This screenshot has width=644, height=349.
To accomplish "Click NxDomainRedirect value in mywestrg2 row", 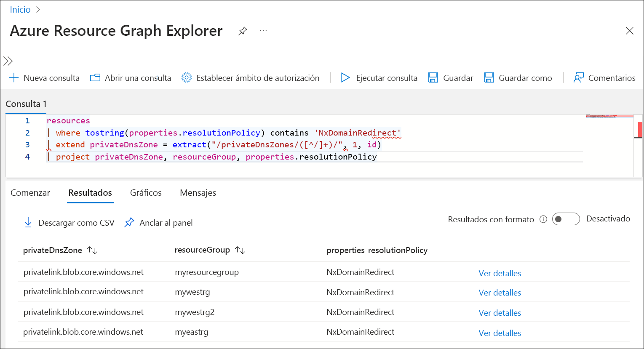I will (361, 312).
